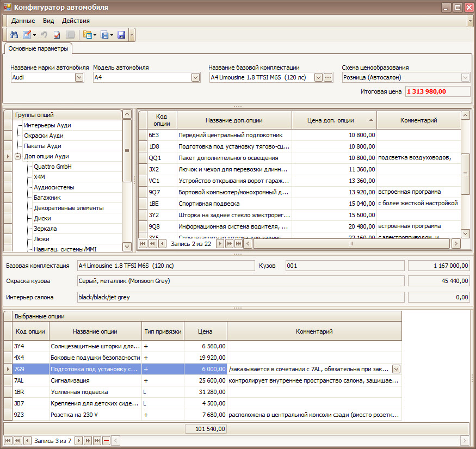
Task: Switch to Основные параметры tab
Action: (x=38, y=49)
